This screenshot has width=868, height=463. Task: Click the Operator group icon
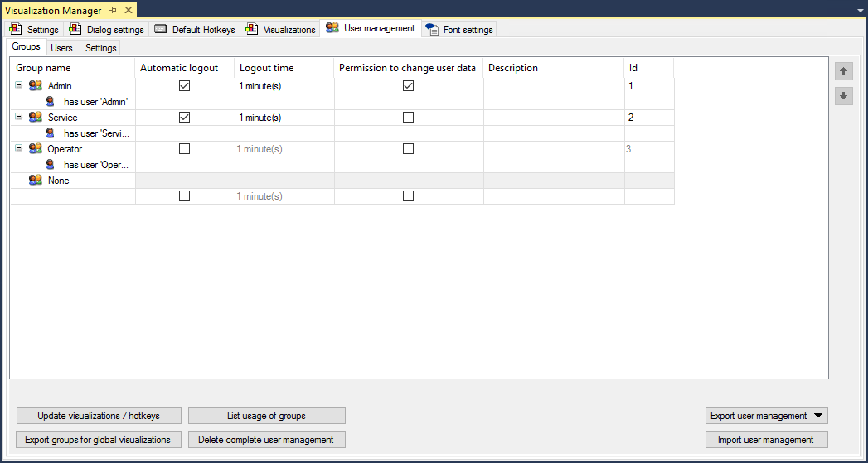(x=36, y=149)
